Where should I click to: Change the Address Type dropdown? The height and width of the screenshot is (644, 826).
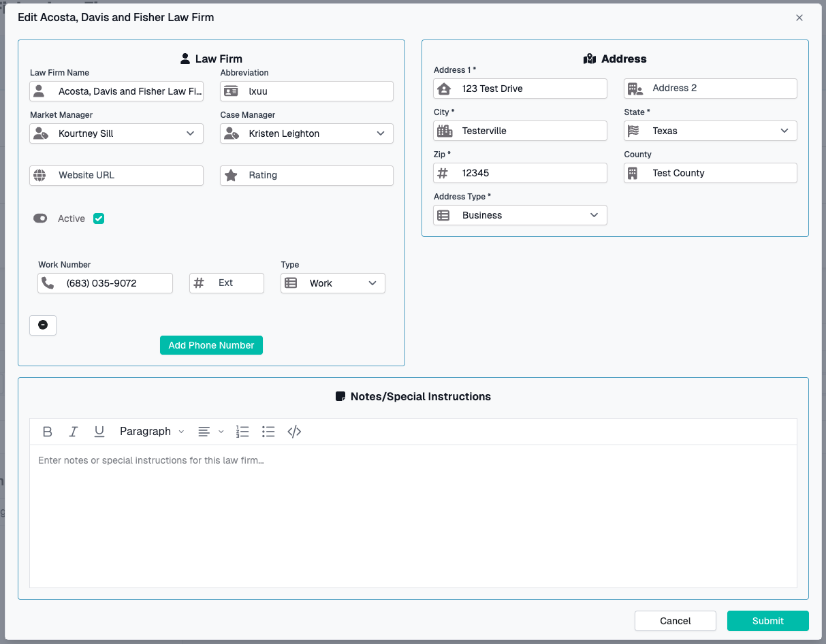coord(520,215)
